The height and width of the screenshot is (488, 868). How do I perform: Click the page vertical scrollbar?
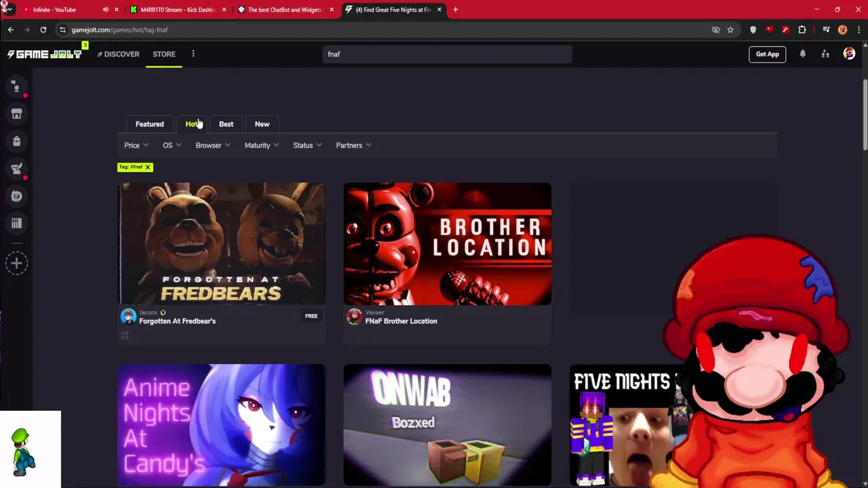(x=865, y=115)
